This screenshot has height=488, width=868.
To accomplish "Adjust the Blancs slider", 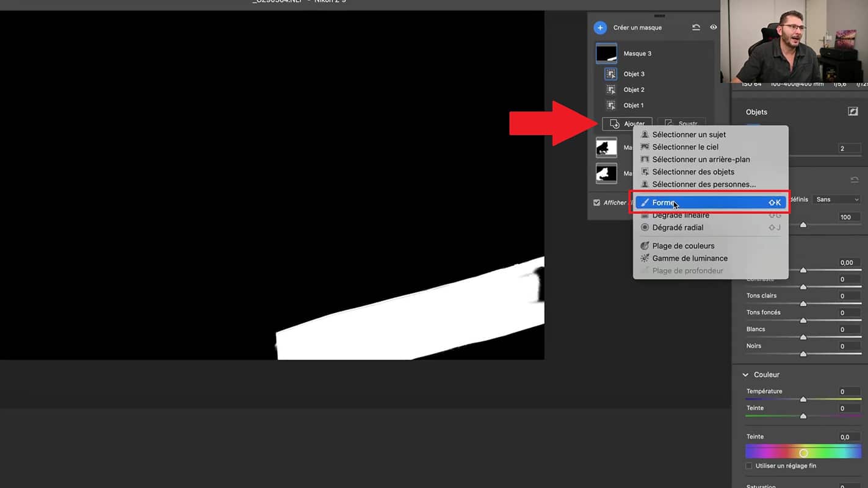I will pyautogui.click(x=803, y=337).
